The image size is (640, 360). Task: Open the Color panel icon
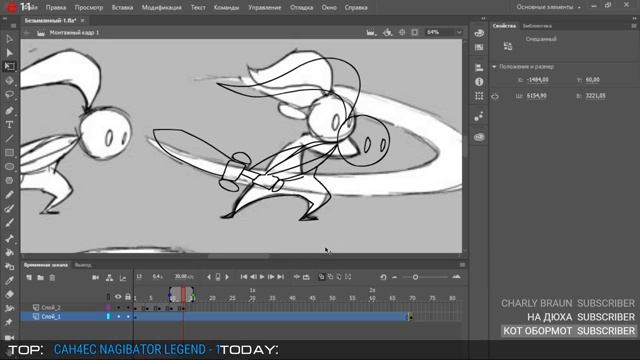[x=479, y=33]
